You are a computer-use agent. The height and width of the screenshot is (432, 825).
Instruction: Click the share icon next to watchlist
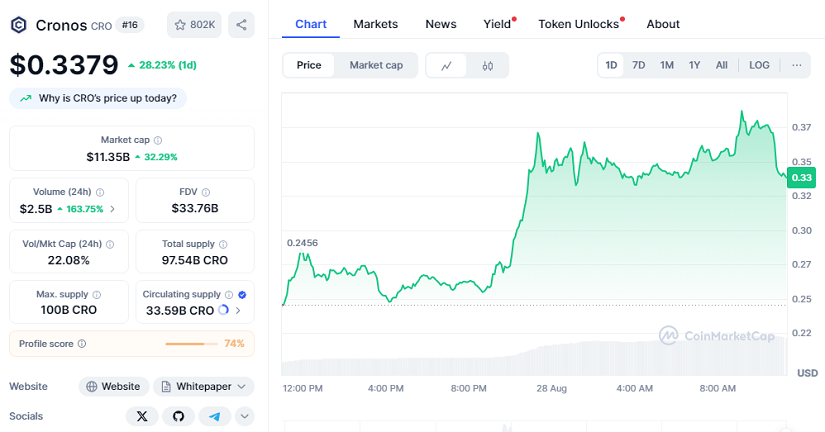[x=241, y=24]
